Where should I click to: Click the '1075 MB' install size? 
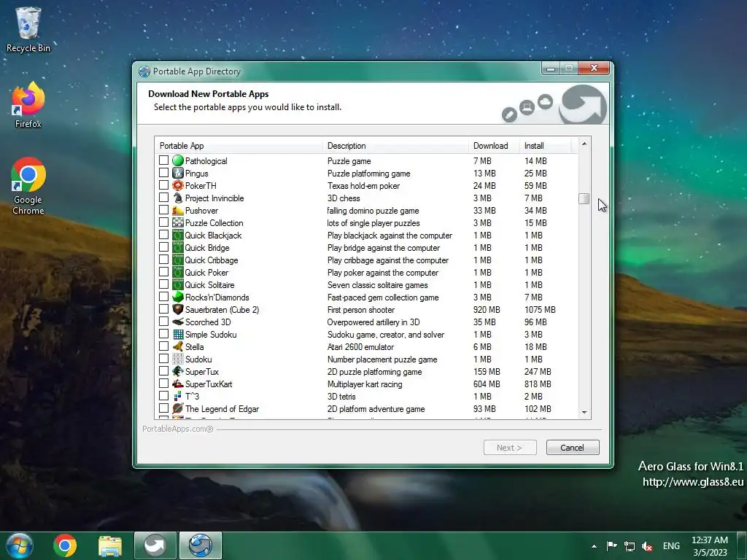pos(540,310)
